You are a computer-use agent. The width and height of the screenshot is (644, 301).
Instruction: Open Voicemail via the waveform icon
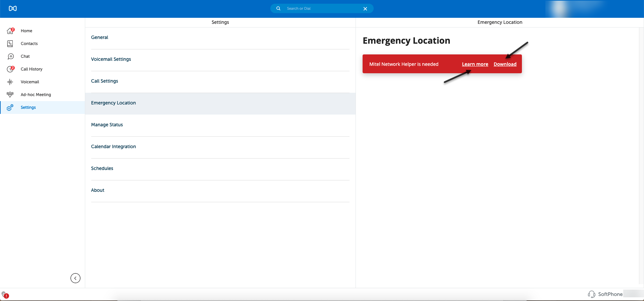pos(10,82)
